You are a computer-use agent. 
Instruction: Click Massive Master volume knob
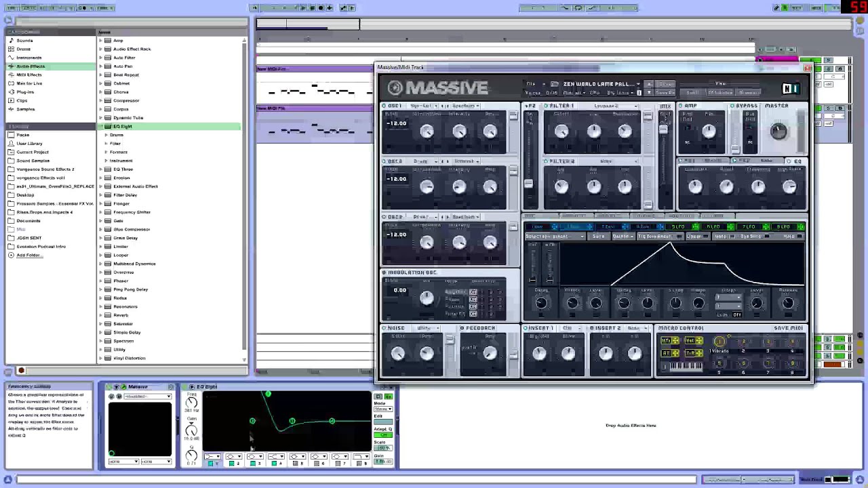pos(778,131)
